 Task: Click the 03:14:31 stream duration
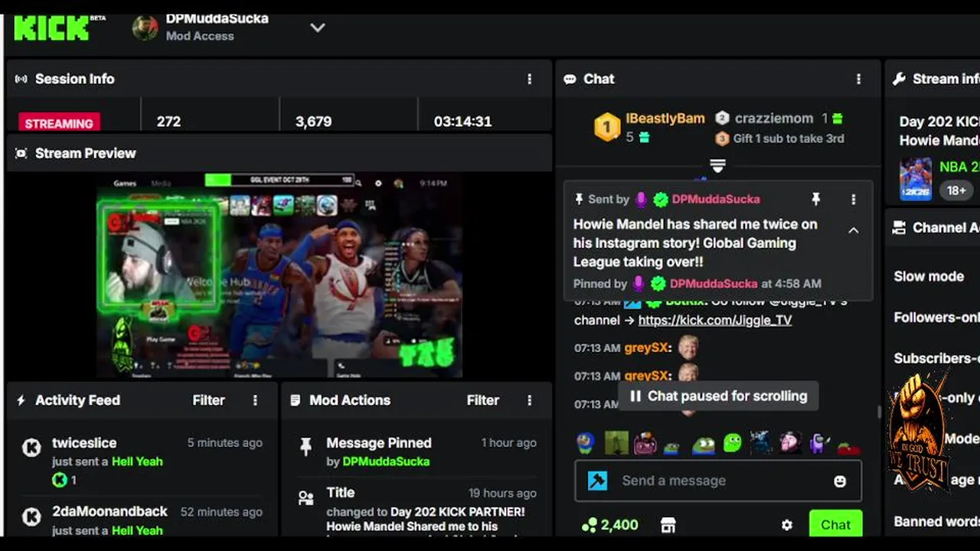pos(462,121)
